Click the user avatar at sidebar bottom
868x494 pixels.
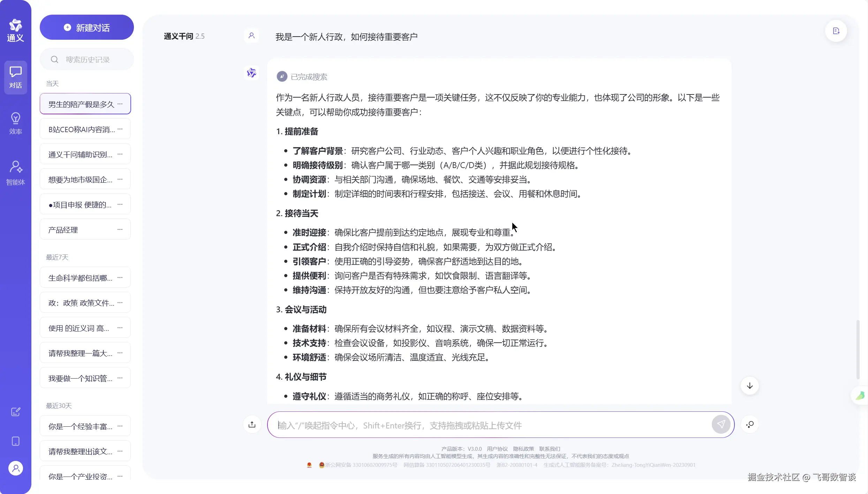[15, 468]
